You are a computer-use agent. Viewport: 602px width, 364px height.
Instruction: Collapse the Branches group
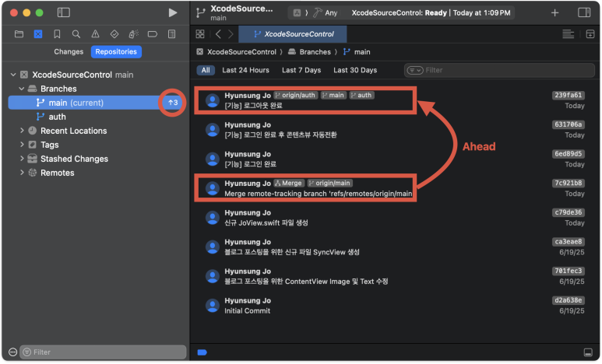22,89
